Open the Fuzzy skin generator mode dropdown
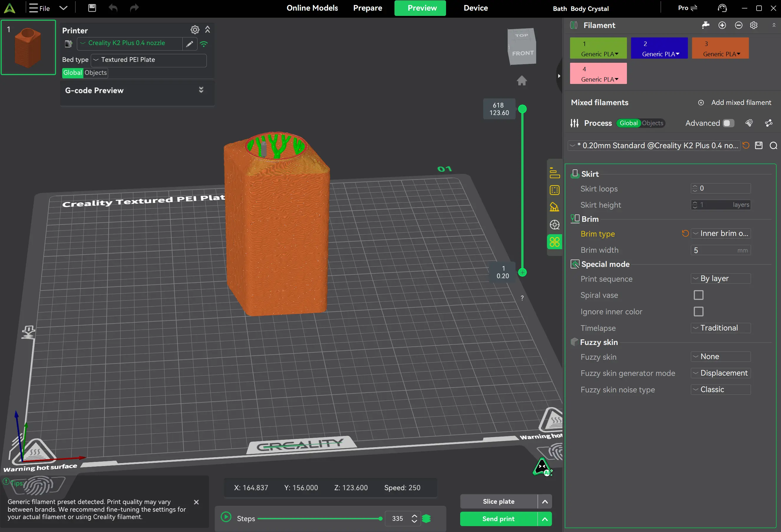 [721, 373]
